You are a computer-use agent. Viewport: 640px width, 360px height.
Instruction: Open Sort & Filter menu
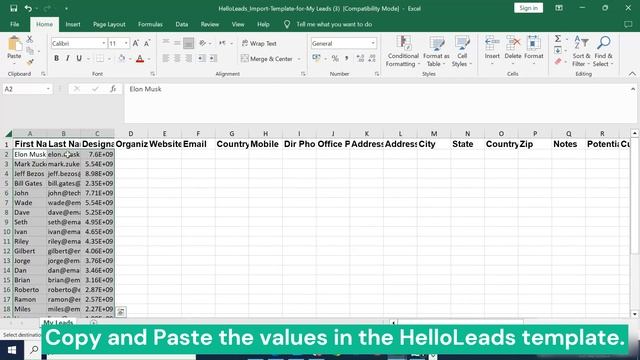(x=581, y=51)
